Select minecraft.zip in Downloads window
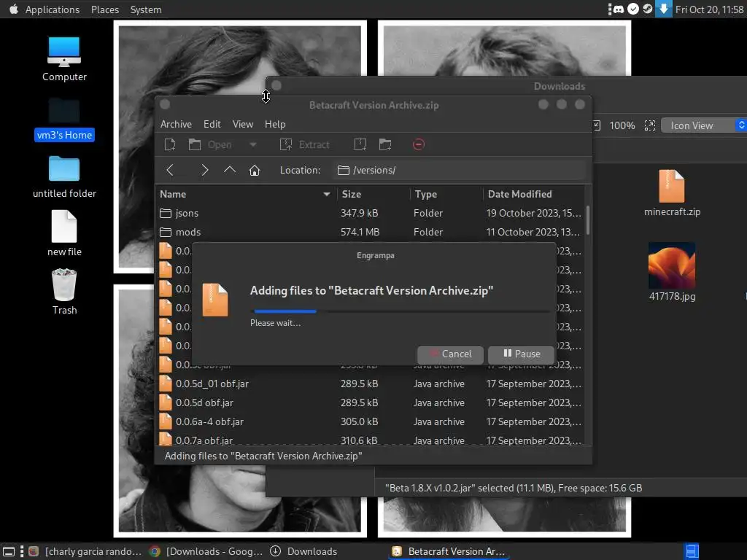The width and height of the screenshot is (747, 560). point(672,193)
